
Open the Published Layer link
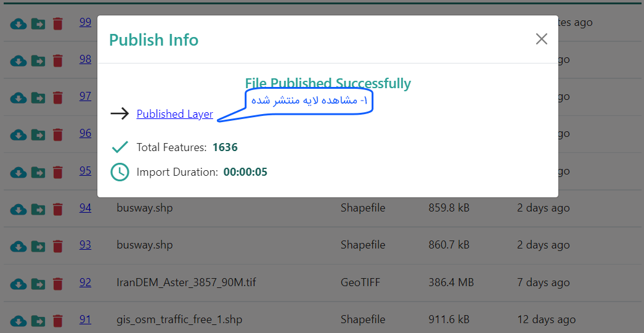[174, 114]
